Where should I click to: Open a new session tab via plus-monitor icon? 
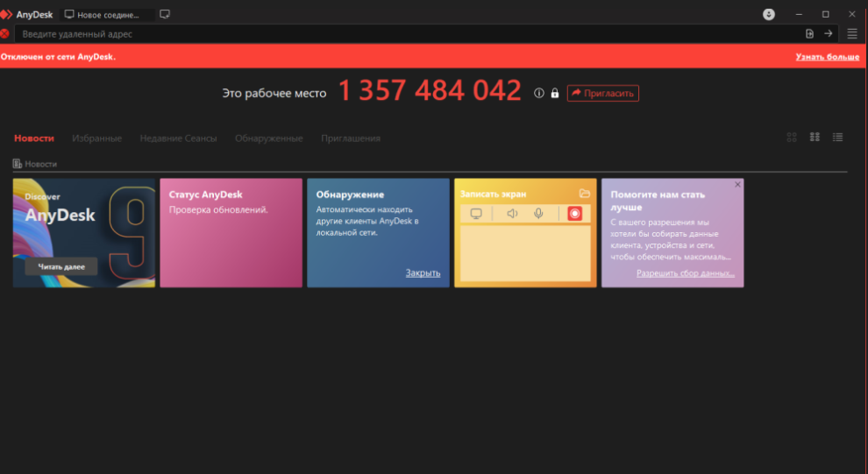165,14
